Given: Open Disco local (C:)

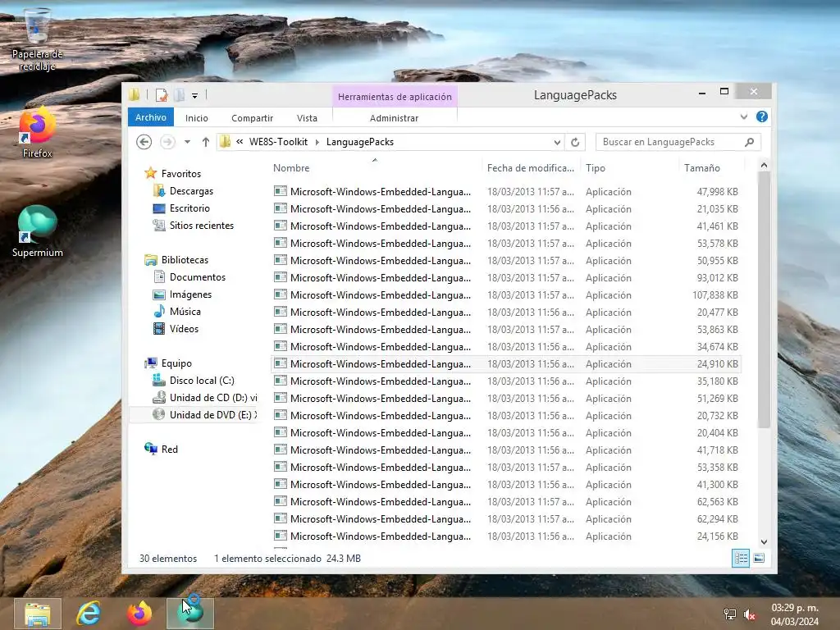Looking at the screenshot, I should point(202,381).
